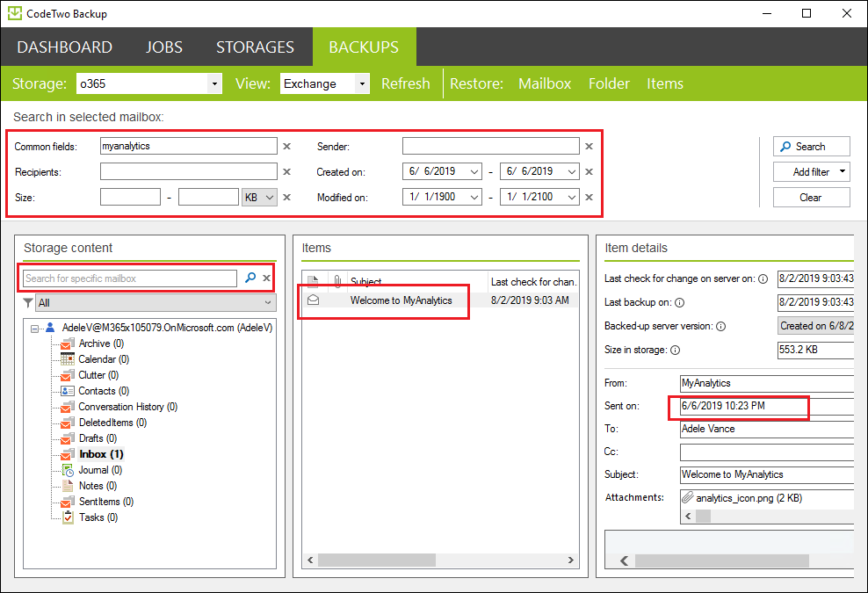
Task: Sort items by Subject column header
Action: [417, 281]
